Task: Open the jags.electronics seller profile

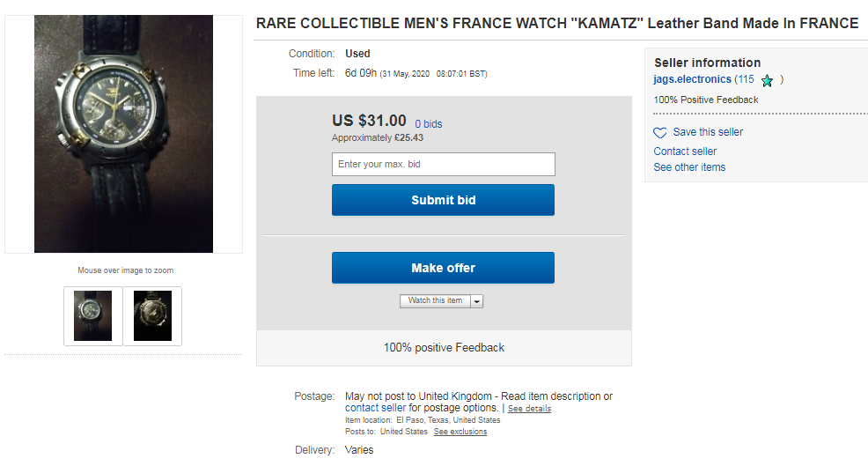Action: (x=692, y=79)
